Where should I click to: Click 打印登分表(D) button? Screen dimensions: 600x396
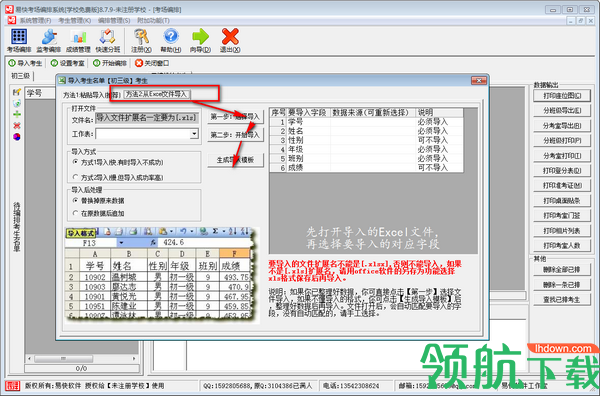pos(562,170)
